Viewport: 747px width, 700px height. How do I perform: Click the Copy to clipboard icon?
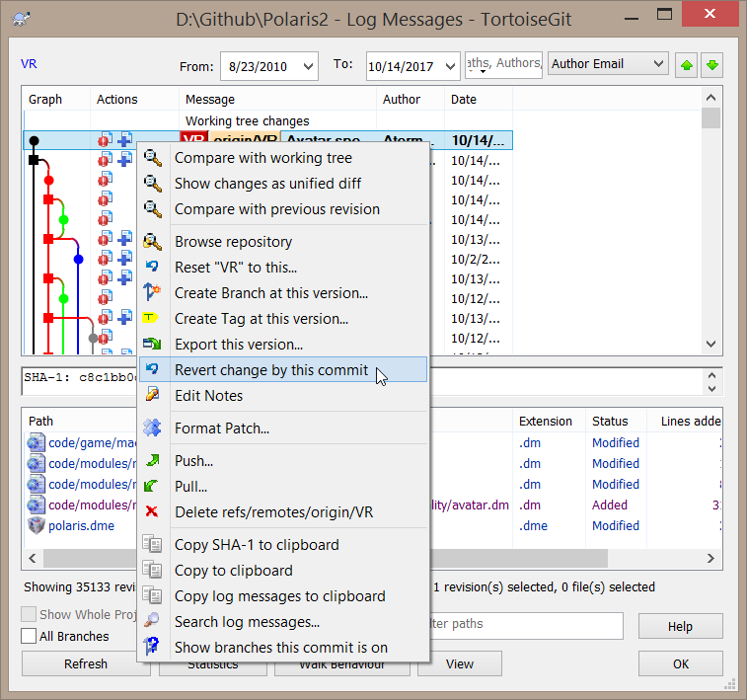[152, 570]
